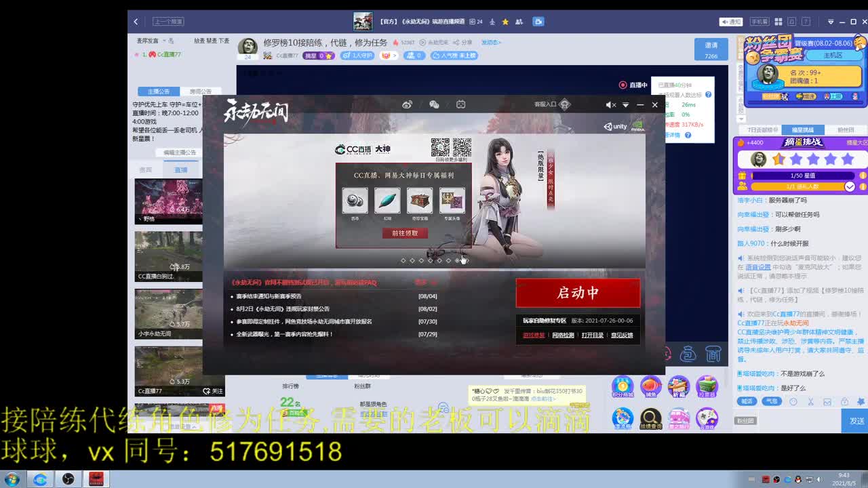Click the 前往领取 claim button
The image size is (868, 488).
pyautogui.click(x=405, y=233)
